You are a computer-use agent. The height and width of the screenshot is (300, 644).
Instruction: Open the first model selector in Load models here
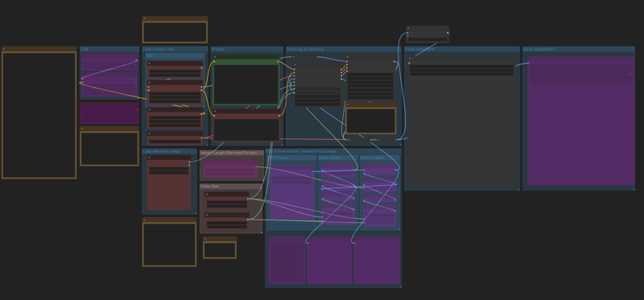coord(175,72)
